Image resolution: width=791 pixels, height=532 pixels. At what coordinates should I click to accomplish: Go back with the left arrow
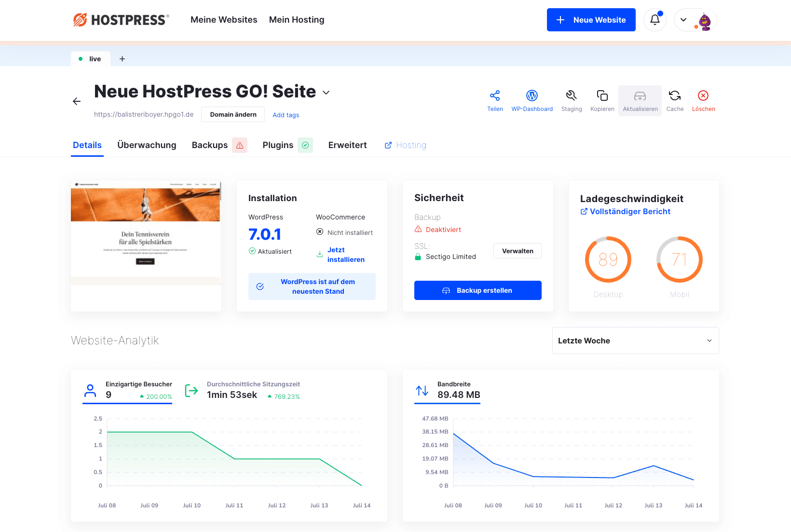(x=77, y=101)
